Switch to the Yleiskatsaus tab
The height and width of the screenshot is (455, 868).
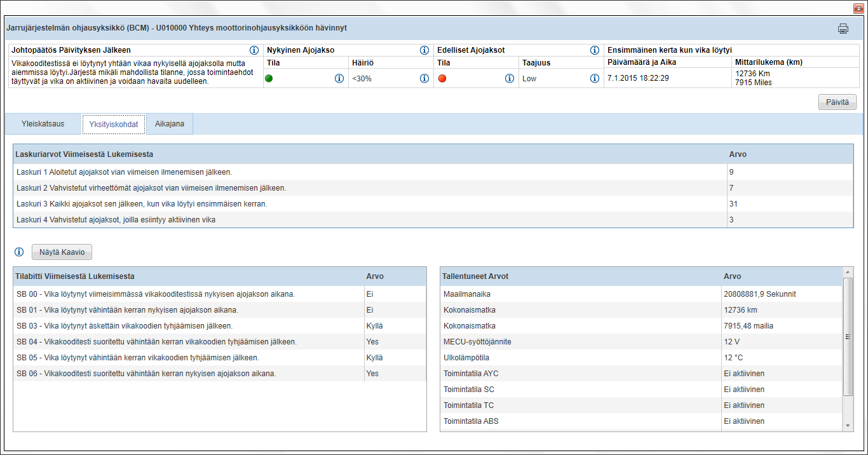[x=43, y=124]
